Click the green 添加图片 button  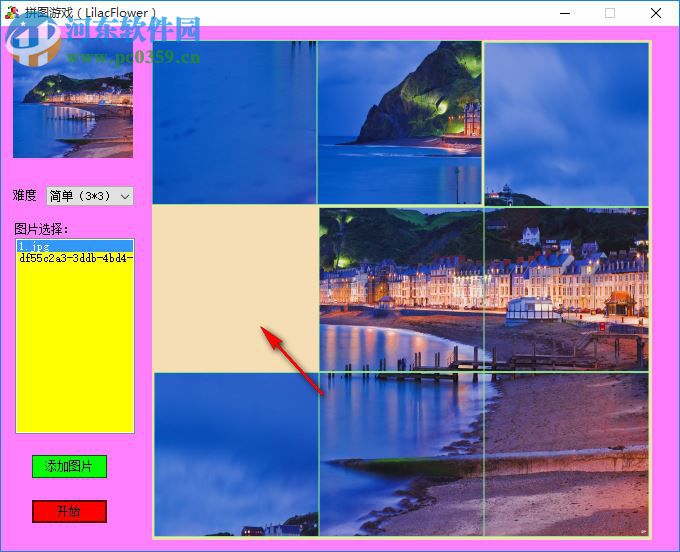point(69,467)
